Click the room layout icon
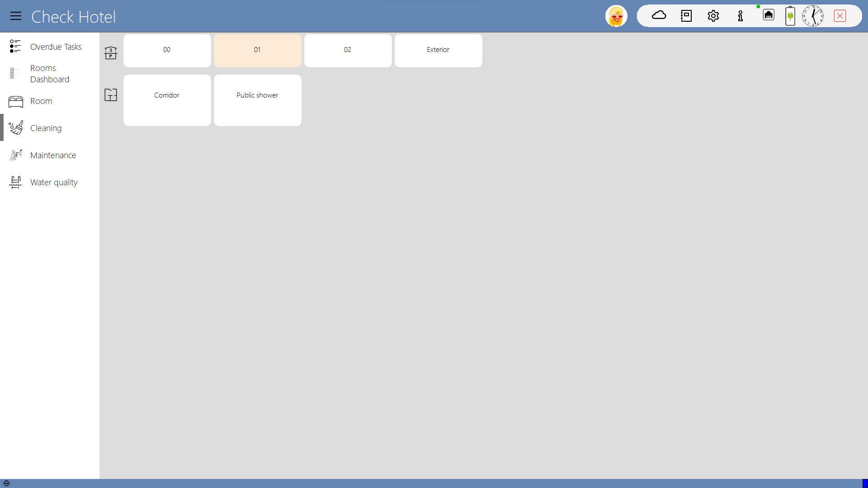 pyautogui.click(x=111, y=95)
